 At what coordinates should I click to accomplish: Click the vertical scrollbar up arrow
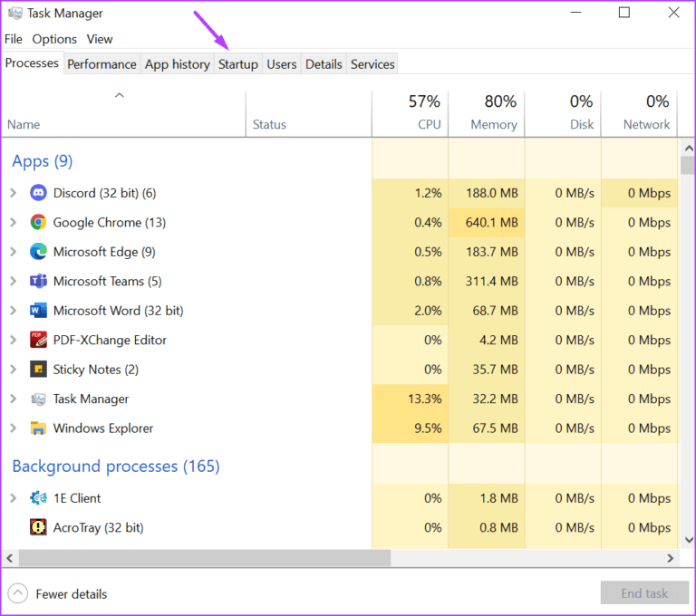coord(689,149)
